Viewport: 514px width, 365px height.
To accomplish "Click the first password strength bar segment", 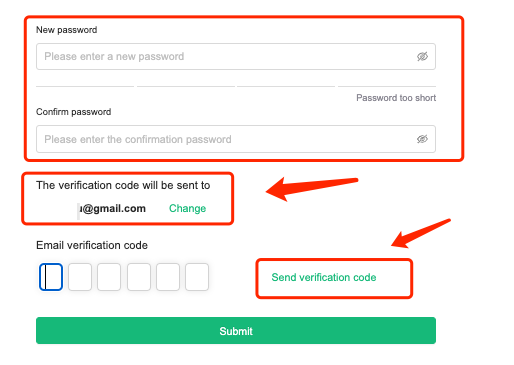I will (x=85, y=86).
